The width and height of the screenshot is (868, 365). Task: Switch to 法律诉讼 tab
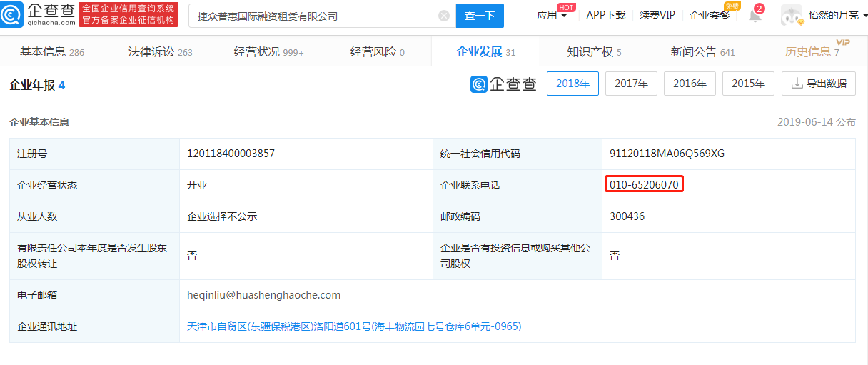[160, 51]
